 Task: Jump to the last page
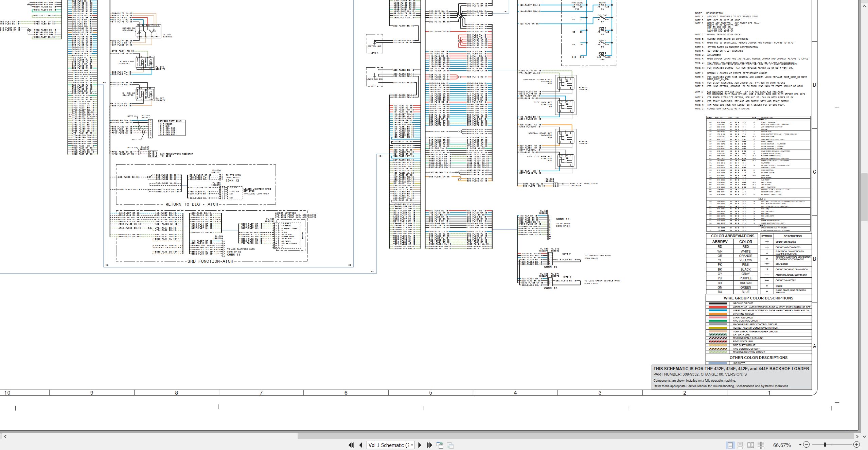click(429, 445)
